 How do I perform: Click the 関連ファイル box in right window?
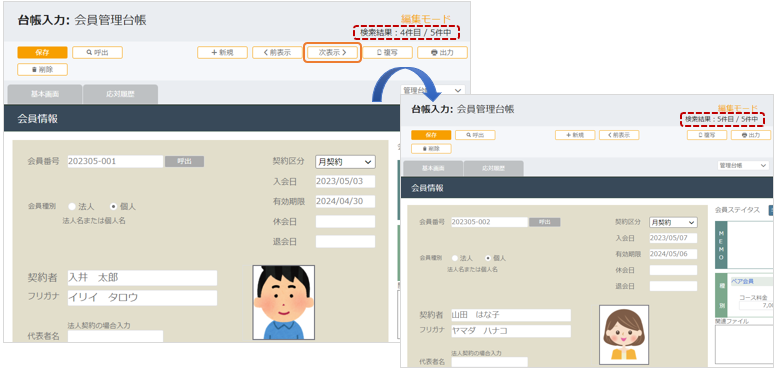[744, 344]
